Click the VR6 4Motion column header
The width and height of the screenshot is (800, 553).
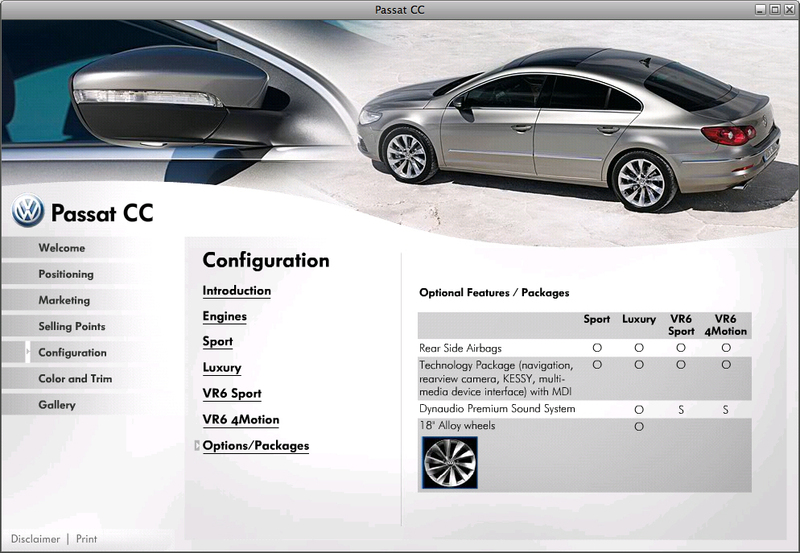726,325
